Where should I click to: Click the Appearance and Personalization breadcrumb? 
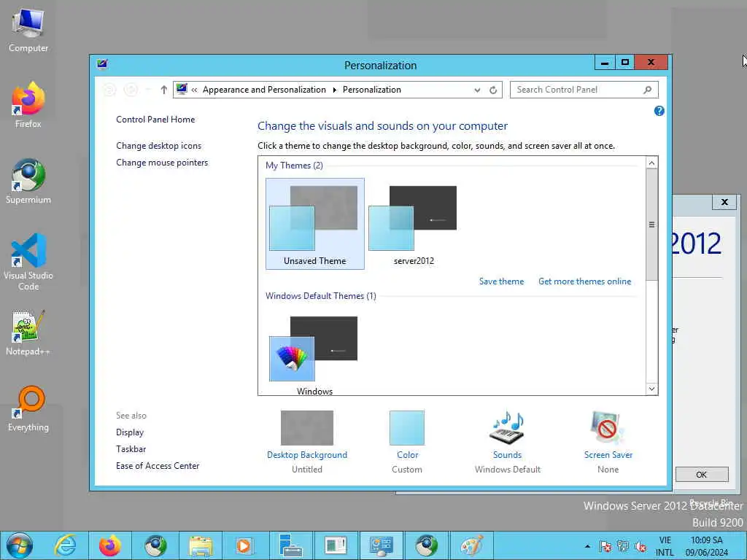(264, 90)
